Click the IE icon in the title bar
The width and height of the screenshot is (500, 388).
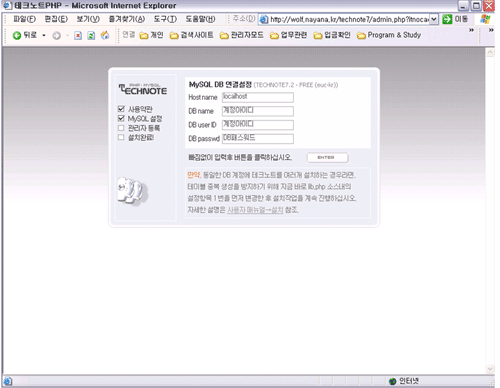(x=7, y=5)
